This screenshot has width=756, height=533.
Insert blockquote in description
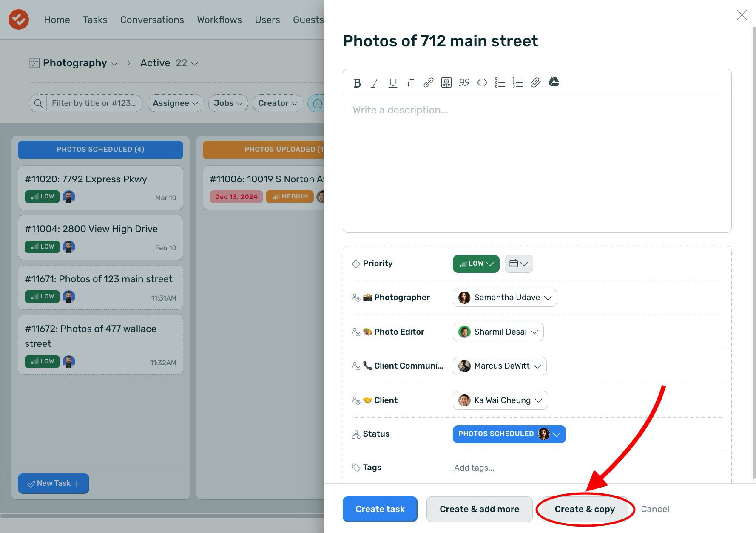[x=464, y=83]
